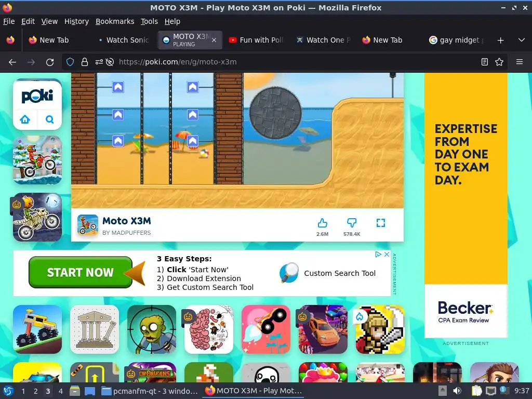Click the 9:37 taskbar clock
The width and height of the screenshot is (532, 399).
coord(522,391)
